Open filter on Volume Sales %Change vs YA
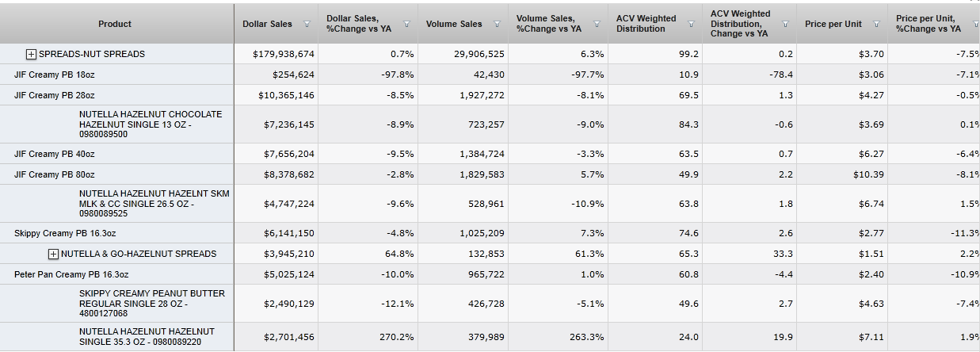980x352 pixels. (596, 25)
